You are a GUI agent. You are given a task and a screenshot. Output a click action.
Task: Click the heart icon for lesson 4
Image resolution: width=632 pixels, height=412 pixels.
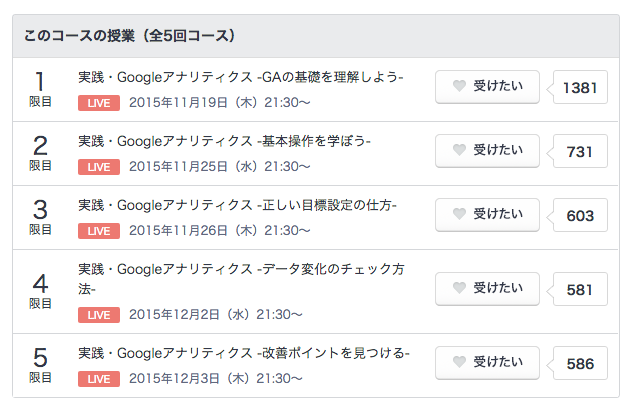[x=459, y=288]
